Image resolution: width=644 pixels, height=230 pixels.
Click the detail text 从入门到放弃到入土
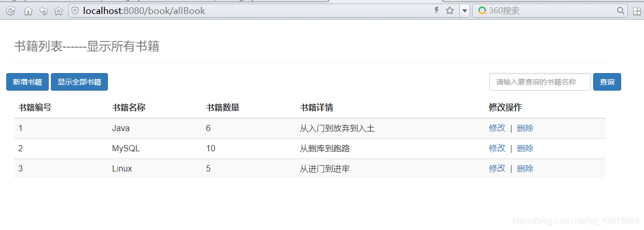pos(337,128)
